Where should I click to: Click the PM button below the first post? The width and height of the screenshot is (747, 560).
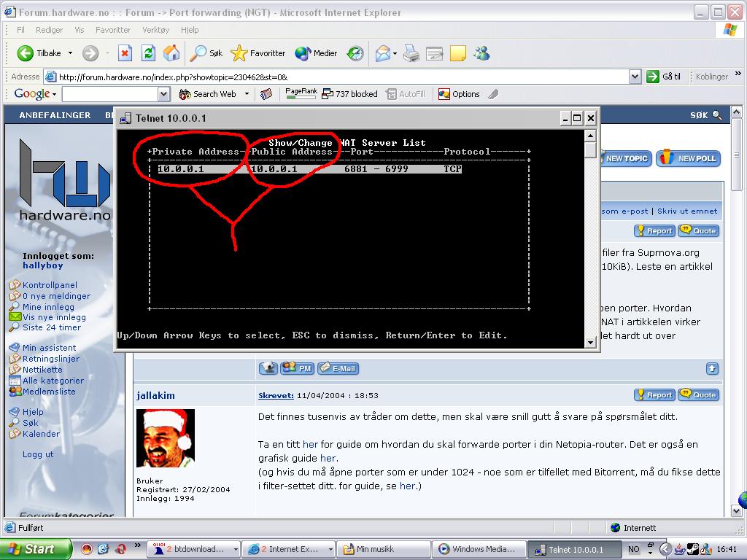(x=297, y=368)
